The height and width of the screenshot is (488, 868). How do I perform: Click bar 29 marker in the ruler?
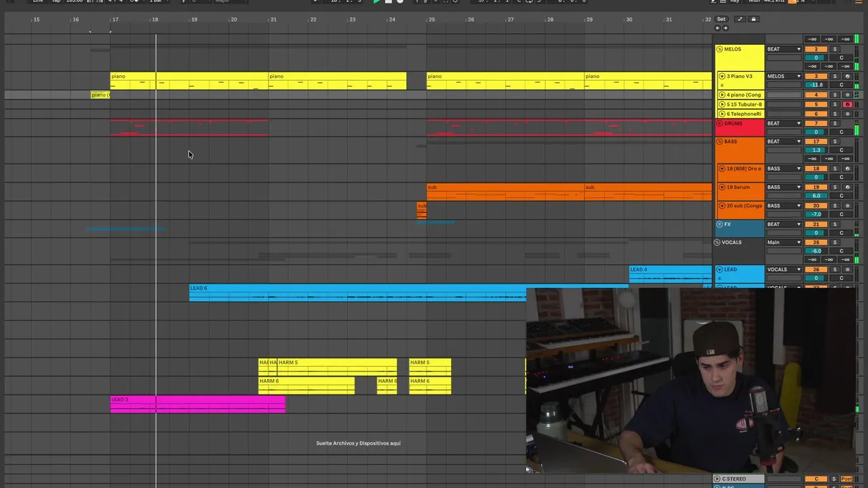pyautogui.click(x=589, y=19)
